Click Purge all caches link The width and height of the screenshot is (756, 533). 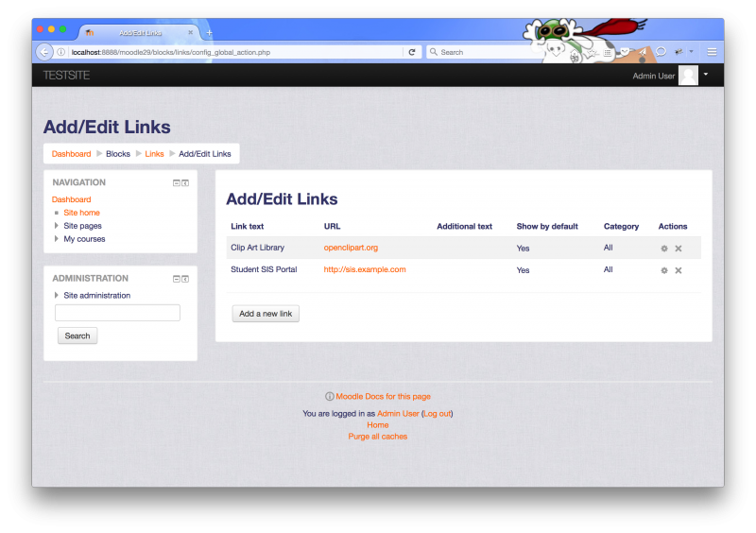tap(378, 437)
